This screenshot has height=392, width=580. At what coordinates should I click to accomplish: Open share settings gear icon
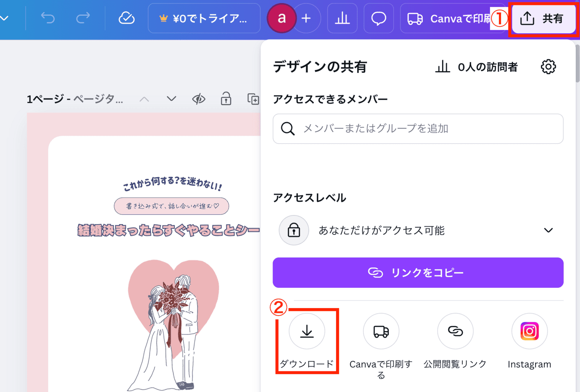[x=548, y=67]
